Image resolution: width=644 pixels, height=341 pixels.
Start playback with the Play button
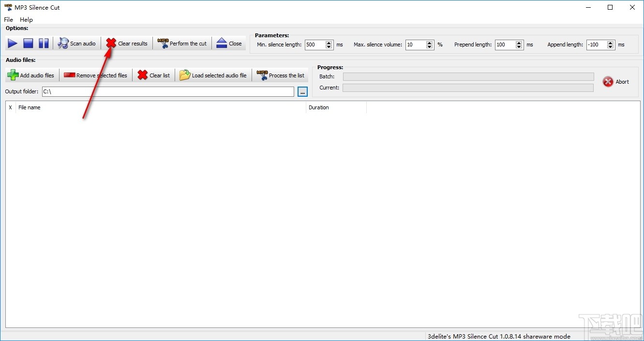coord(13,44)
